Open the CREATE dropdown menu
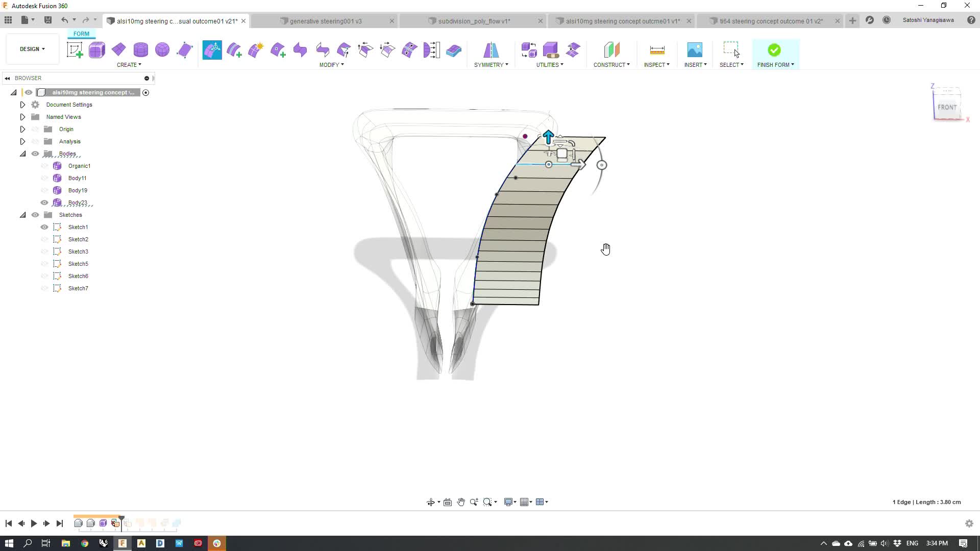 click(129, 65)
